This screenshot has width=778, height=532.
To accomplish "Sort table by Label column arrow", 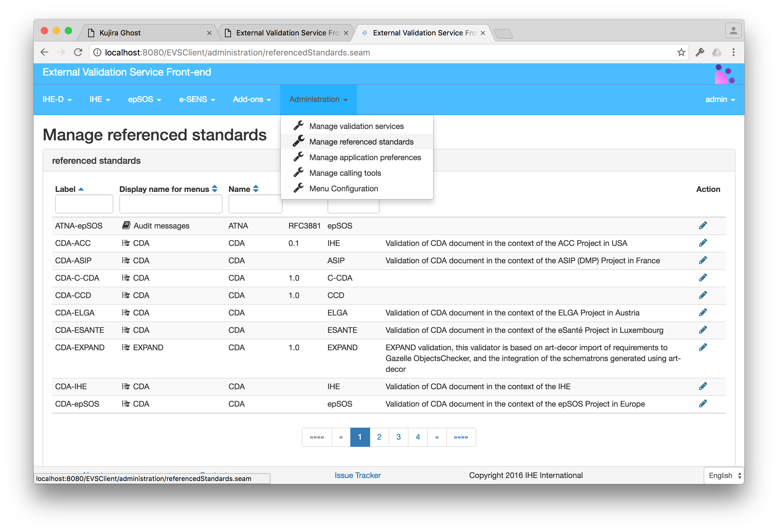I will [x=81, y=189].
